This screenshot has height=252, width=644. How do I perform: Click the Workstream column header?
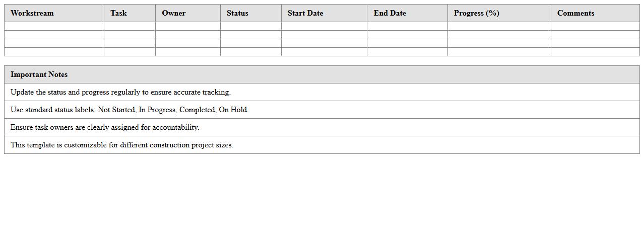(32, 13)
